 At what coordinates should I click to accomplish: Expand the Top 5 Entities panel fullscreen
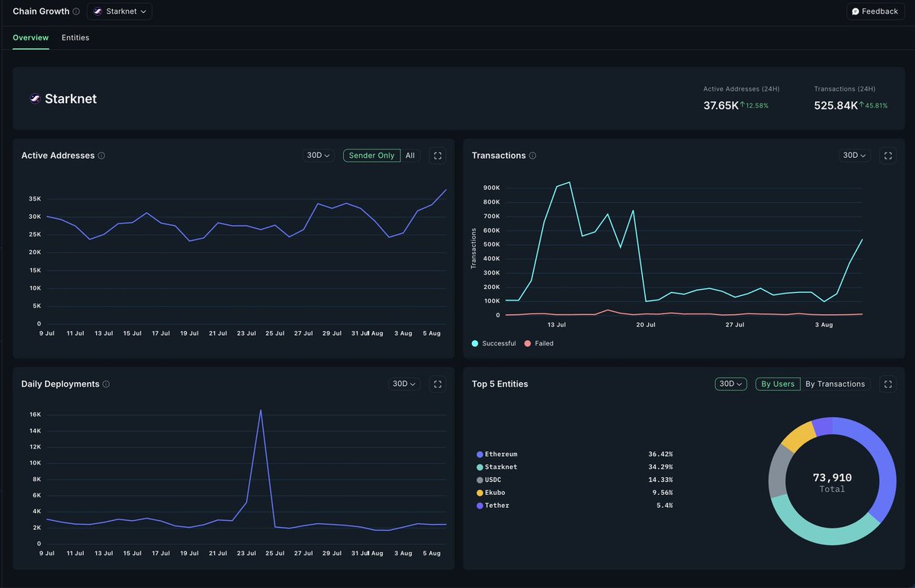pos(888,384)
